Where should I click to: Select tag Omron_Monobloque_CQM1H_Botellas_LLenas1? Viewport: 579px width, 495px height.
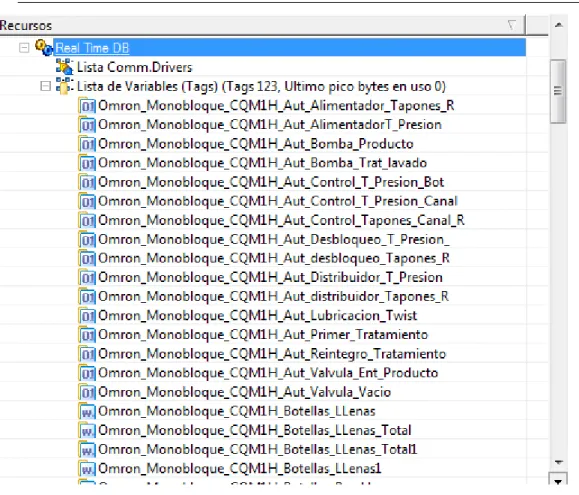pyautogui.click(x=240, y=469)
